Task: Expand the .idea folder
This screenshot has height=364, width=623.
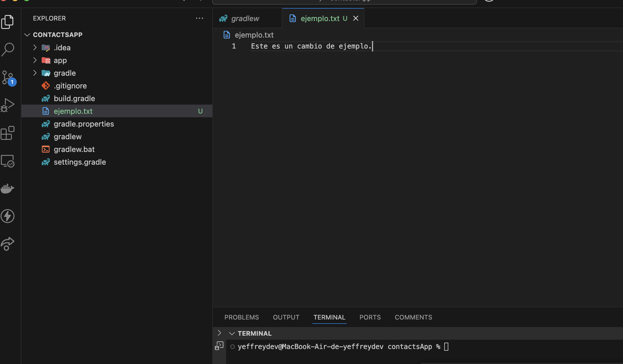Action: coord(35,47)
